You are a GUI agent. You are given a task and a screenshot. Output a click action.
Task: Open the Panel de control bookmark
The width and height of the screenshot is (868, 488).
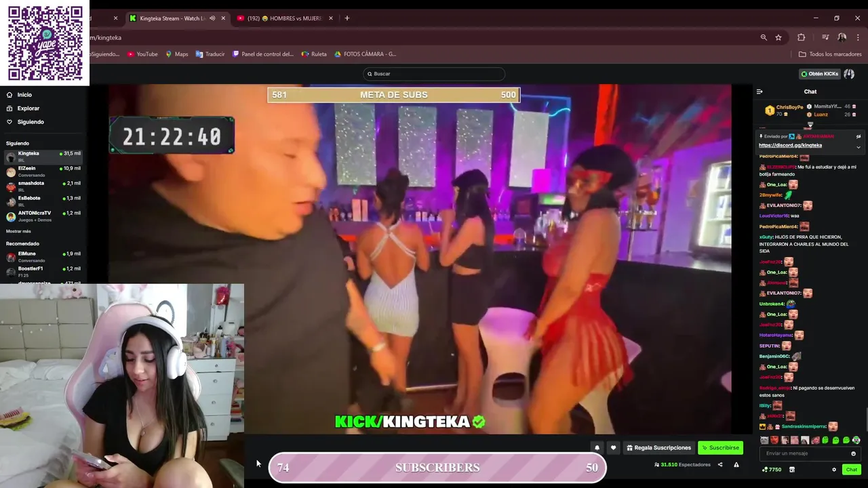click(x=263, y=54)
